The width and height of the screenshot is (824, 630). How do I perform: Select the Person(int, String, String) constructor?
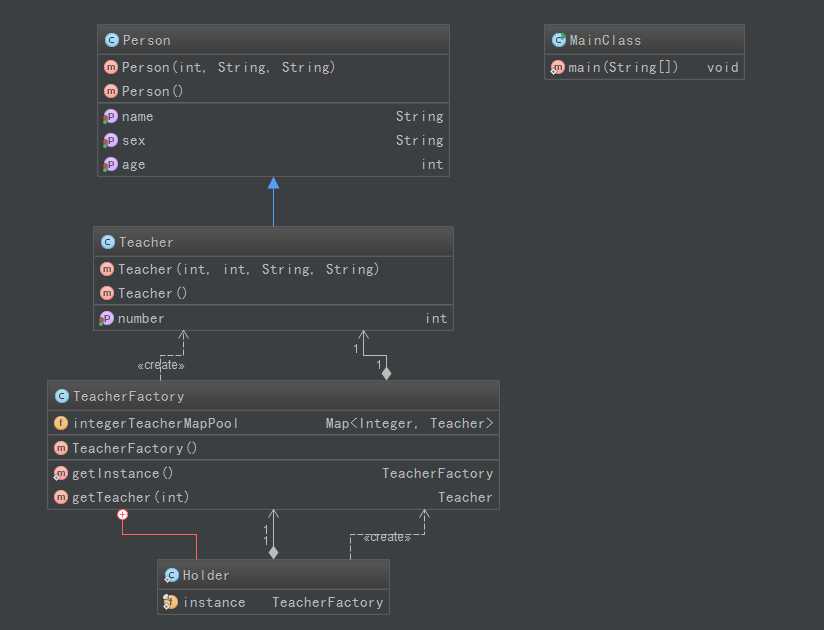[228, 68]
